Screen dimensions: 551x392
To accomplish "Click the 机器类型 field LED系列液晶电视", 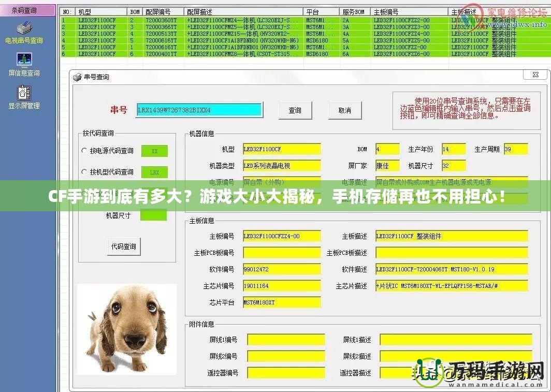I will 282,165.
